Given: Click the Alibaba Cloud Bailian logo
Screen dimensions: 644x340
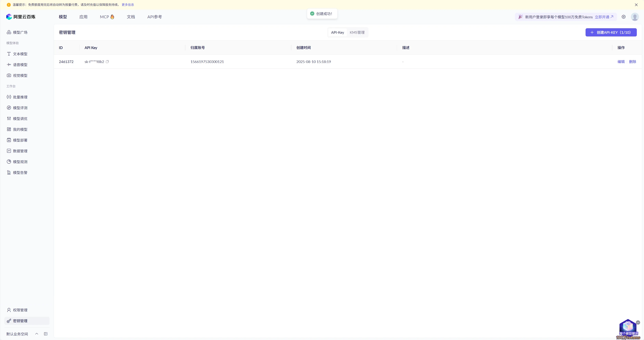Looking at the screenshot, I should coord(21,17).
